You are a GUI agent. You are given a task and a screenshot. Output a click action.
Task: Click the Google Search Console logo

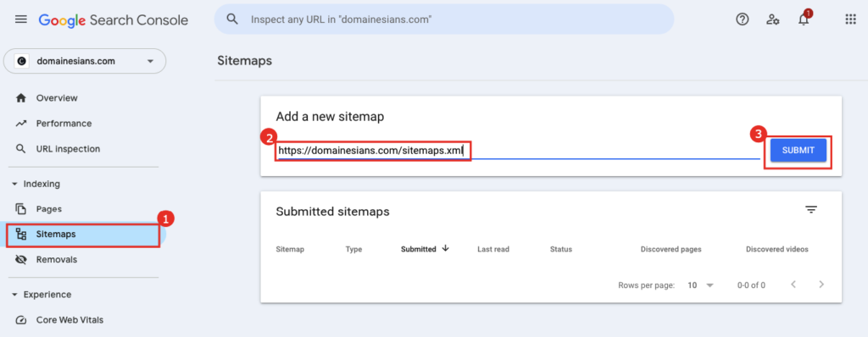pyautogui.click(x=114, y=20)
